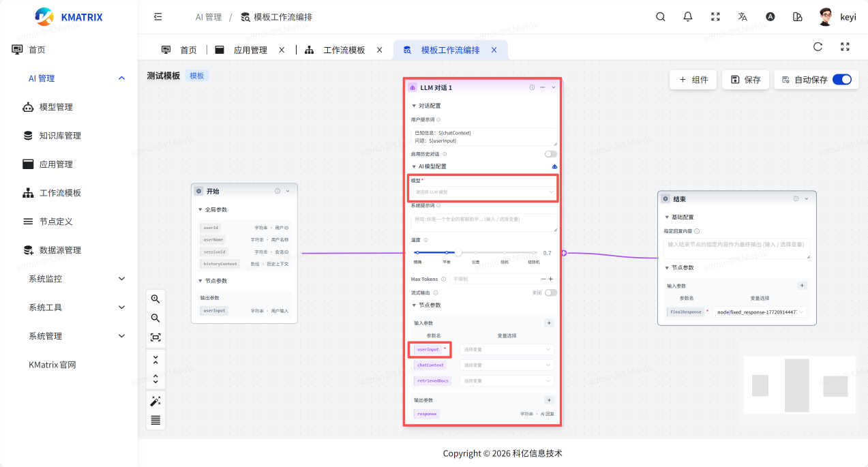
Task: Click the language translation icon
Action: click(743, 17)
